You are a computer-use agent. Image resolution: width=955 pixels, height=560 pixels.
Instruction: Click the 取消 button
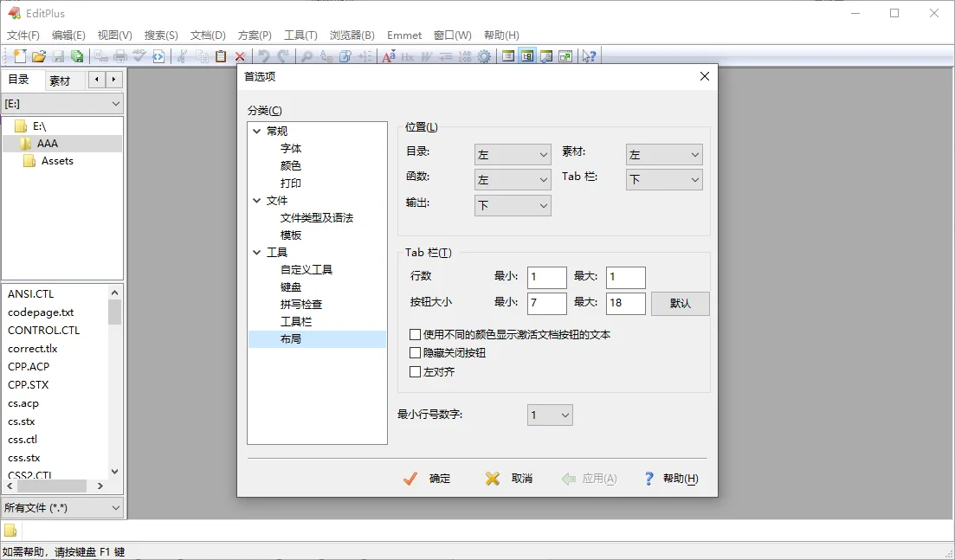(x=509, y=479)
